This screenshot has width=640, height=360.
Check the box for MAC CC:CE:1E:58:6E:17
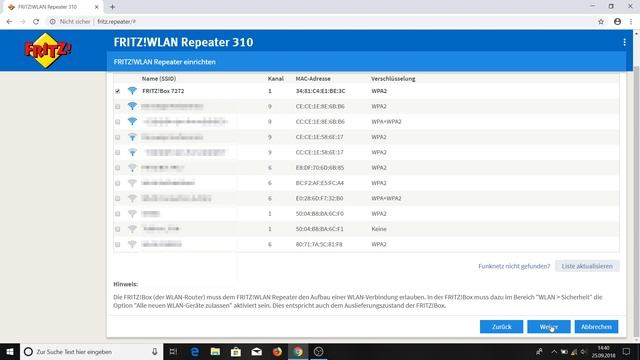pyautogui.click(x=118, y=152)
